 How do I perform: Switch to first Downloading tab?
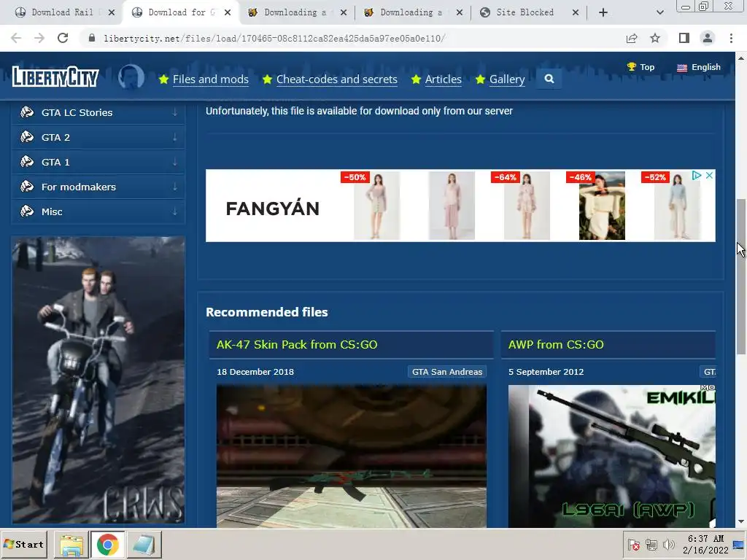(296, 12)
